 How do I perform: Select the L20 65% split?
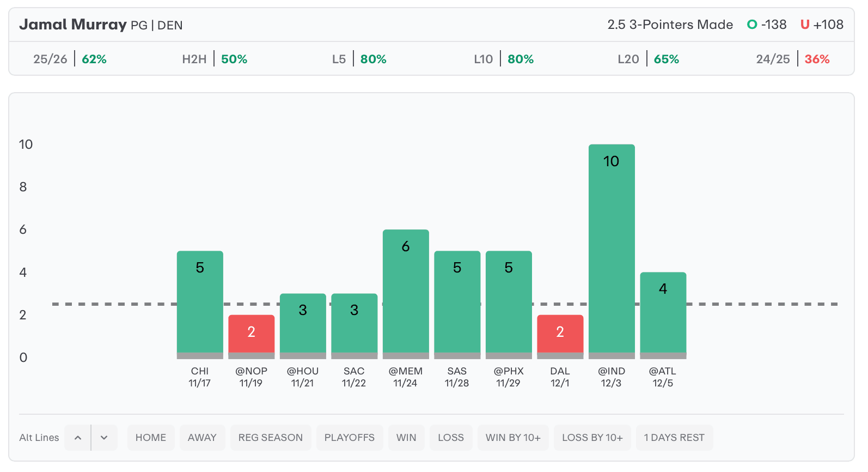[648, 59]
